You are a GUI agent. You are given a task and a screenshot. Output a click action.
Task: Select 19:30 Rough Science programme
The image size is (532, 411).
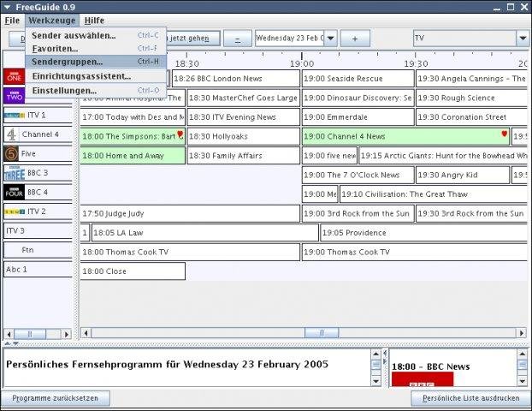tap(471, 98)
